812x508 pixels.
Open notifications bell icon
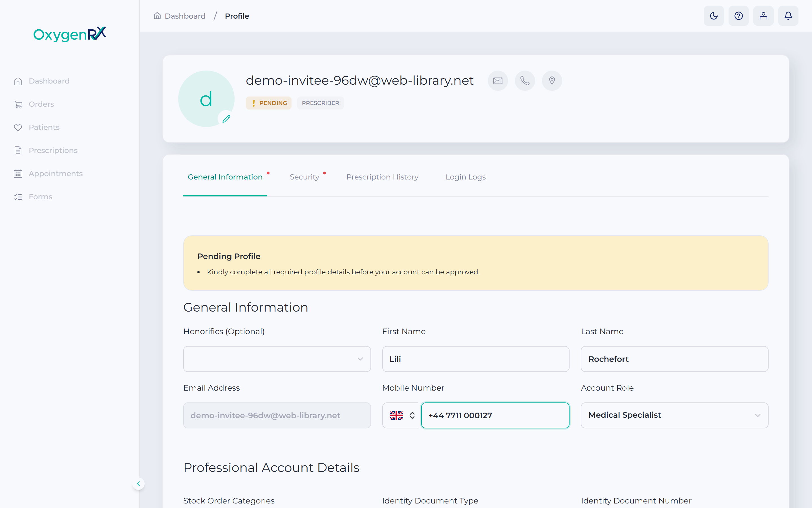pyautogui.click(x=788, y=16)
